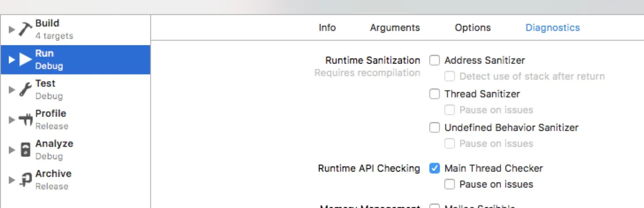
Task: Disable Main Thread Checker checkbox
Action: [435, 168]
